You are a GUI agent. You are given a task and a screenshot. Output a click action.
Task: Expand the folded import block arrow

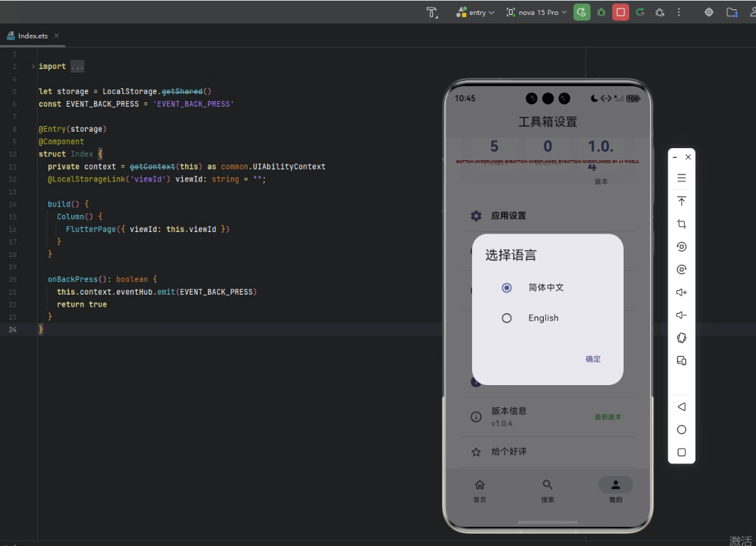[x=33, y=66]
